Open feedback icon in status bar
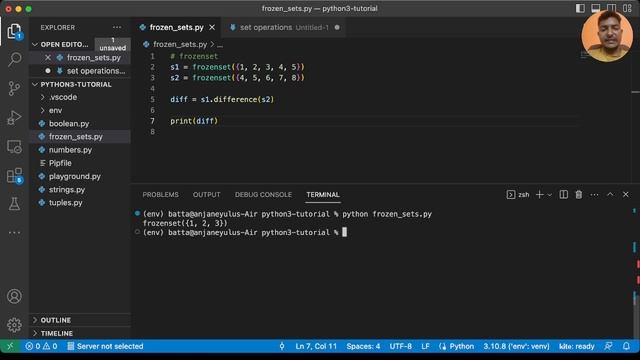Viewport: 640px width, 360px height. pos(608,346)
